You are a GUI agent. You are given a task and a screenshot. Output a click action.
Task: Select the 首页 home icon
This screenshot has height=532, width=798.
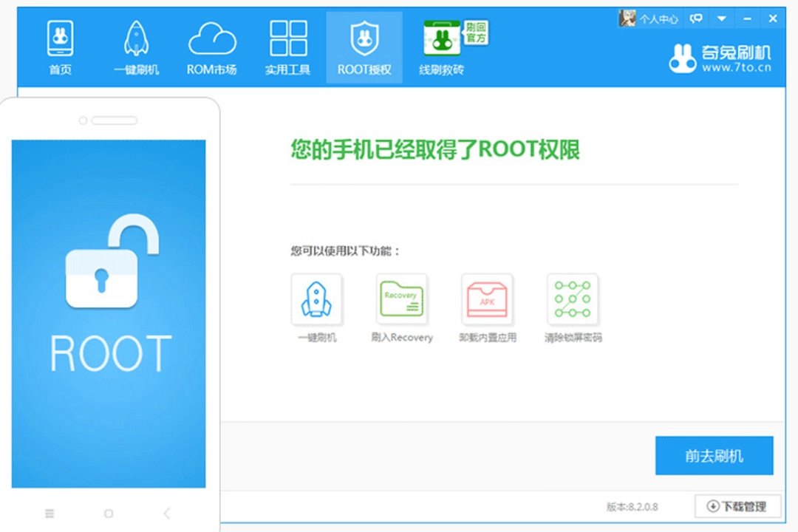pyautogui.click(x=60, y=46)
